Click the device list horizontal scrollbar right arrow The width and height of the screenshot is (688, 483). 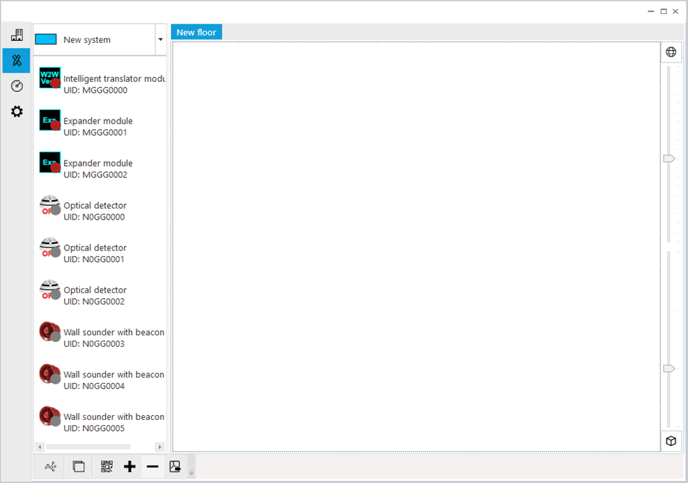(x=160, y=446)
